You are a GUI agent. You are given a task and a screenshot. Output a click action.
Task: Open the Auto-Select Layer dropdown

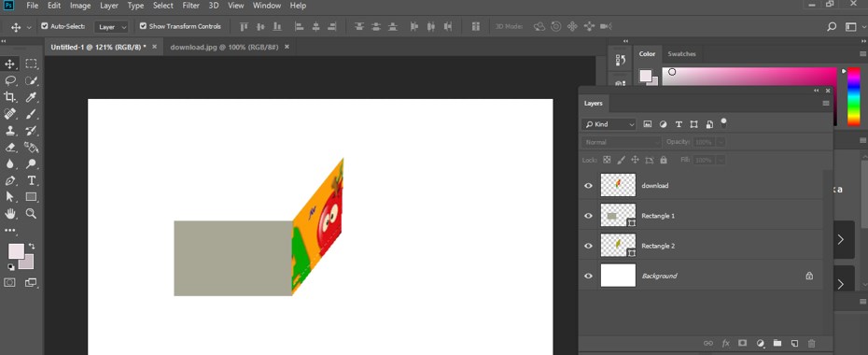point(111,26)
